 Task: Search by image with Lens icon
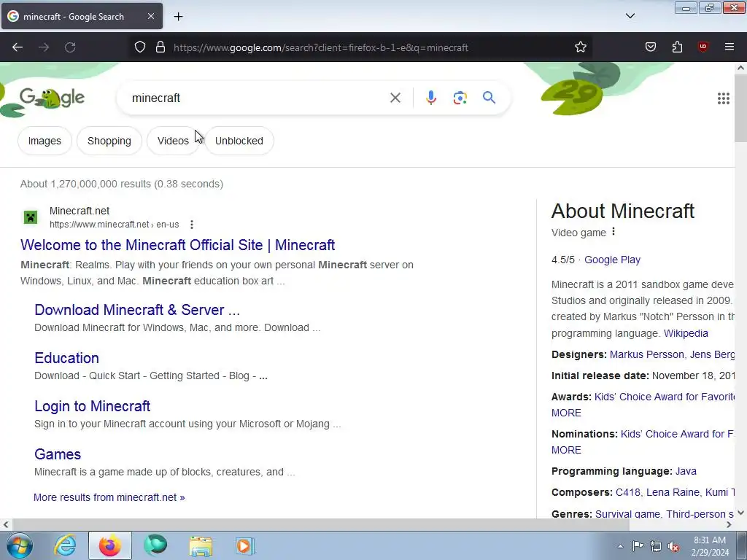pyautogui.click(x=460, y=98)
